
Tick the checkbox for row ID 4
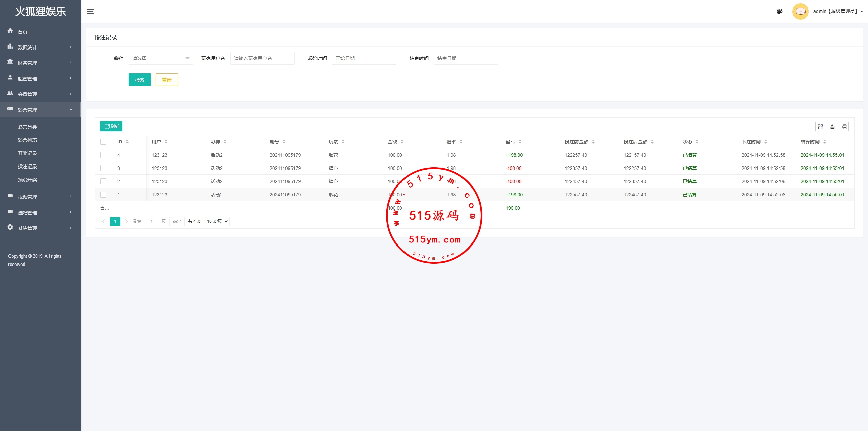pyautogui.click(x=103, y=155)
